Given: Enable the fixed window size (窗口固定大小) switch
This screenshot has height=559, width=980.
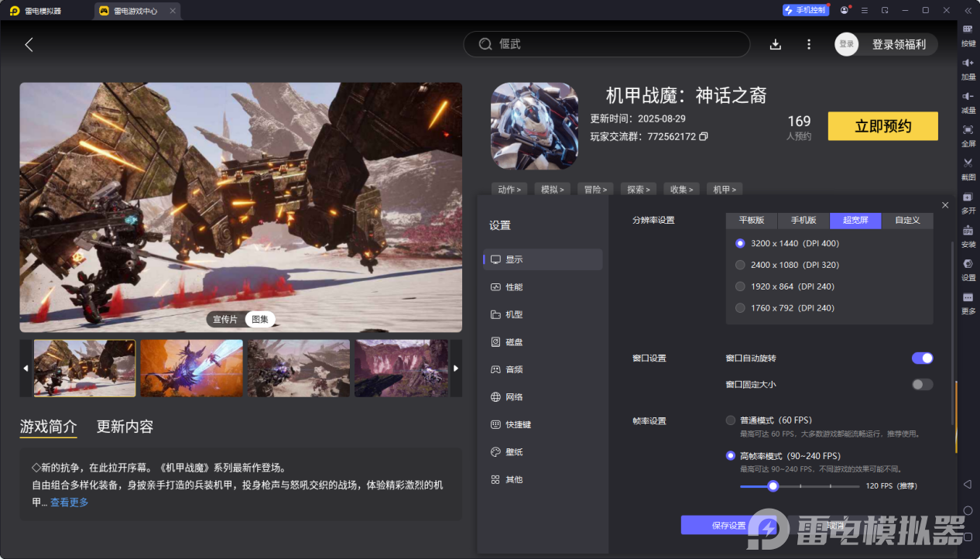Looking at the screenshot, I should (x=922, y=385).
